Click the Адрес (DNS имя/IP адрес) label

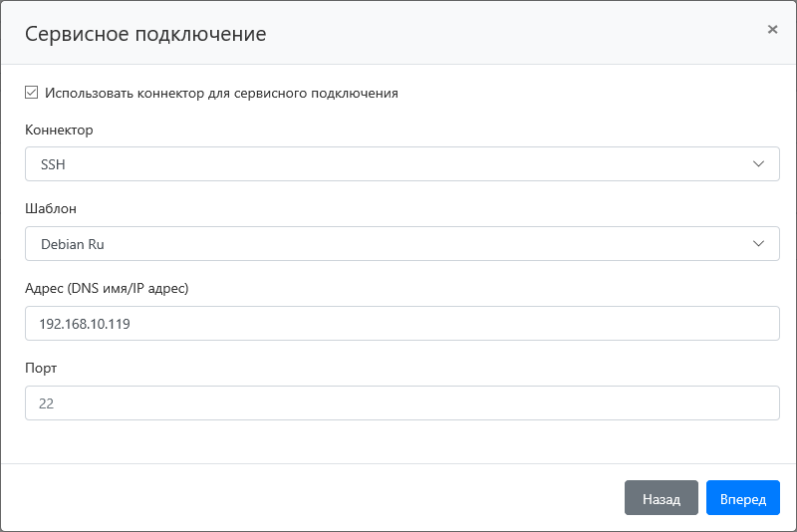[x=107, y=289]
